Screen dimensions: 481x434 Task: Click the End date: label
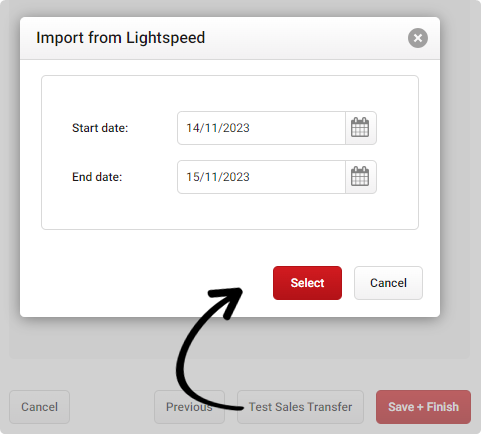coord(97,177)
